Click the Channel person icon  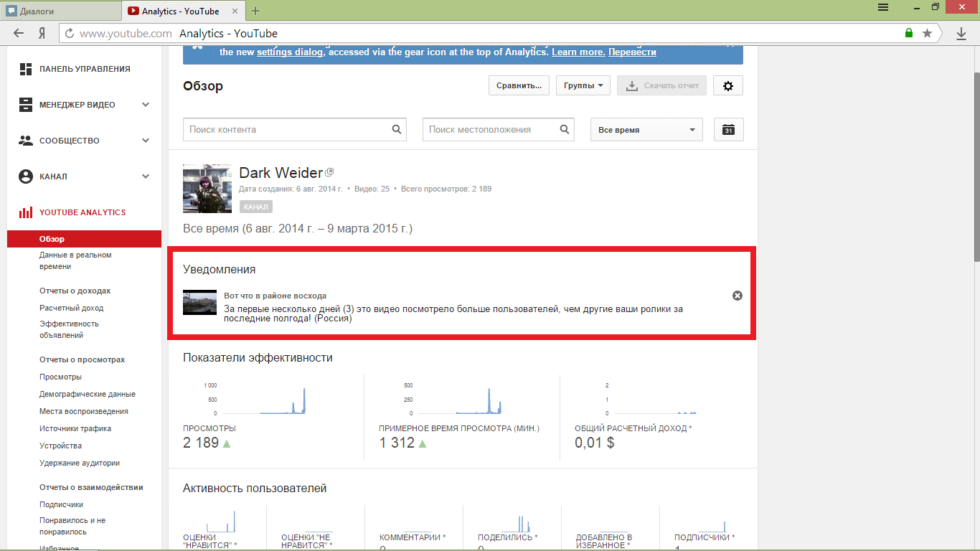coord(26,176)
